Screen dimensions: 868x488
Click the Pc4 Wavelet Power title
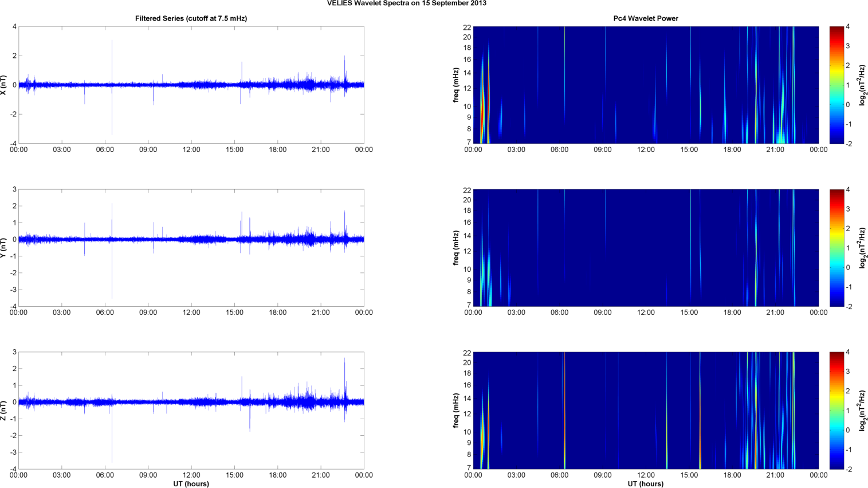[x=646, y=18]
